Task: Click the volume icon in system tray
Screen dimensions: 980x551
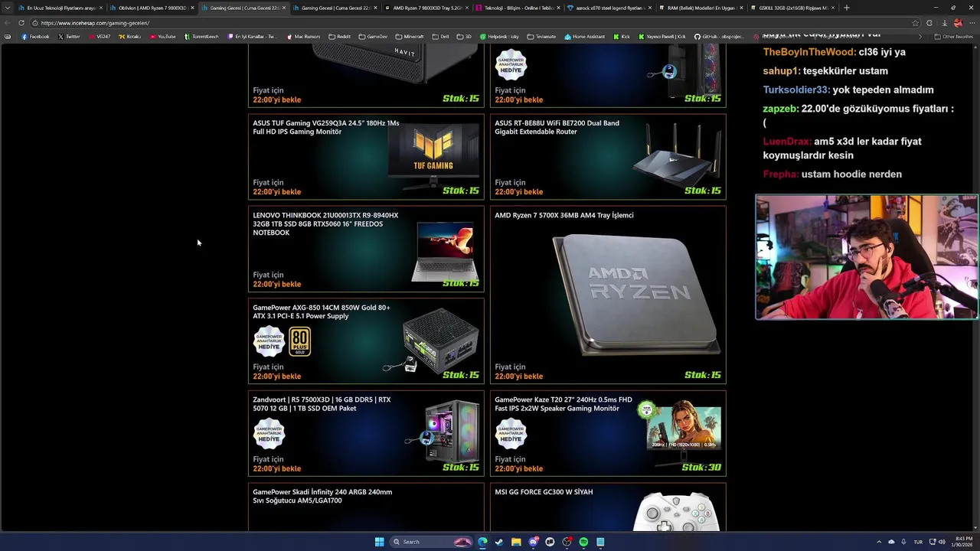Action: pos(942,542)
